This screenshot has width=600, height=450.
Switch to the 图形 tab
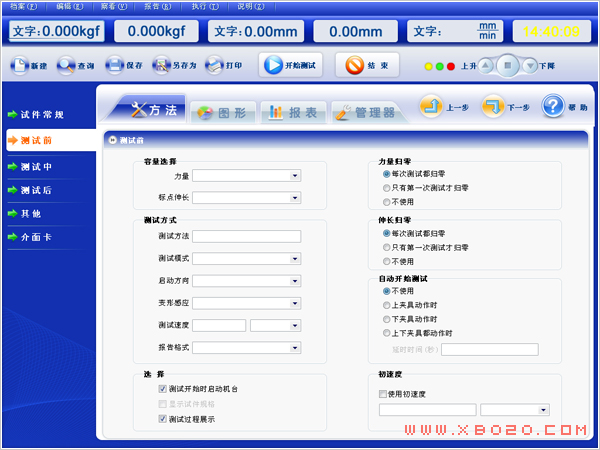click(218, 112)
